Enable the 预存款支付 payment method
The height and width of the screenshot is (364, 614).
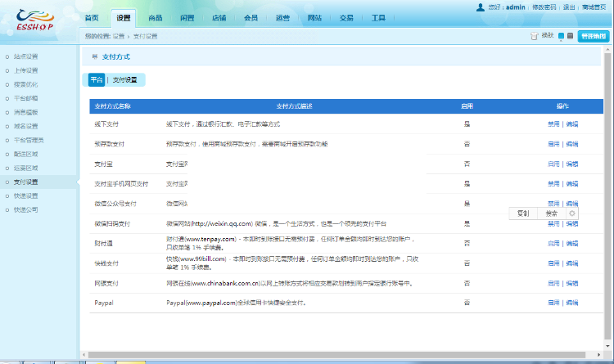(x=553, y=144)
